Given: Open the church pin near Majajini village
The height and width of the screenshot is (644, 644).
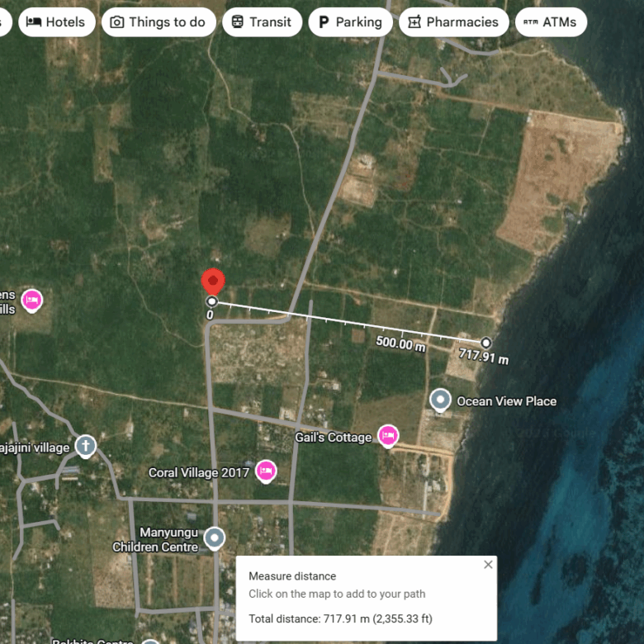Looking at the screenshot, I should click(x=85, y=447).
